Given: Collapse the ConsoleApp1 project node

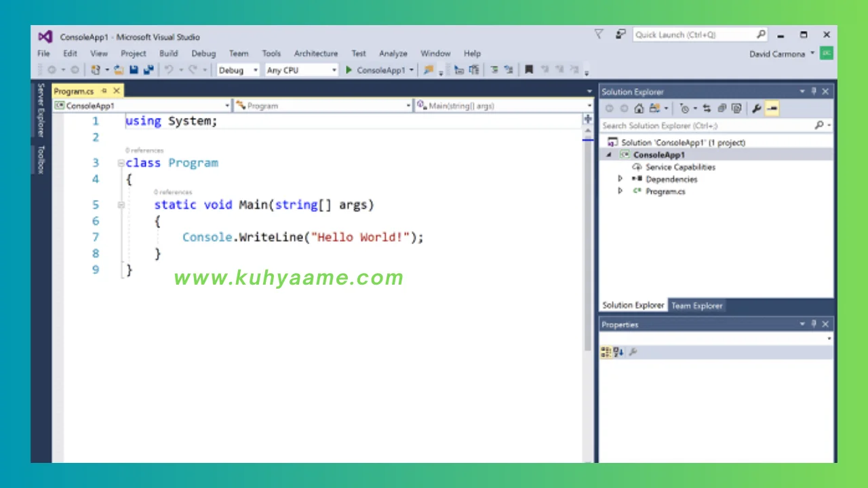Looking at the screenshot, I should click(608, 155).
